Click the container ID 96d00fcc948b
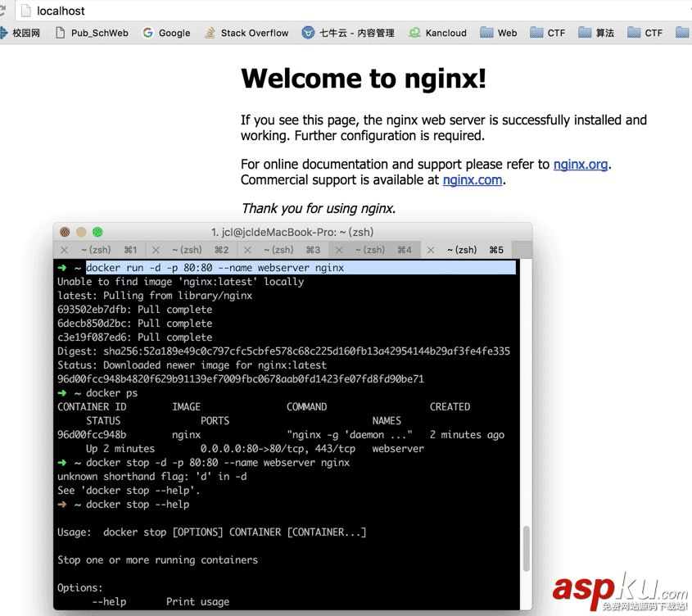 coord(92,434)
